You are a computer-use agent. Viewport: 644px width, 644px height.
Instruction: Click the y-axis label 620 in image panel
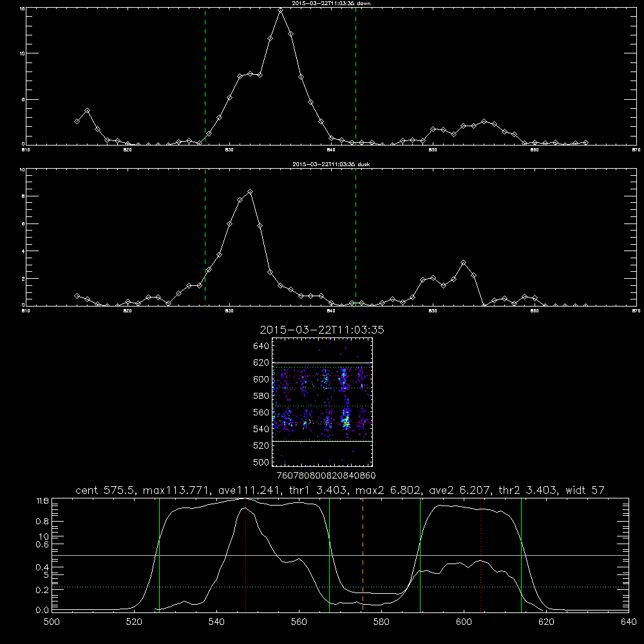tap(261, 363)
